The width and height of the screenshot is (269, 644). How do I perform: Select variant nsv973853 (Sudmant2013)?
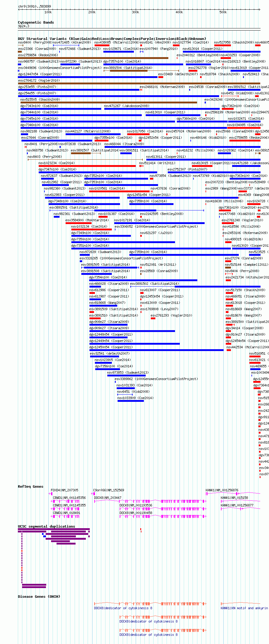[128, 372]
